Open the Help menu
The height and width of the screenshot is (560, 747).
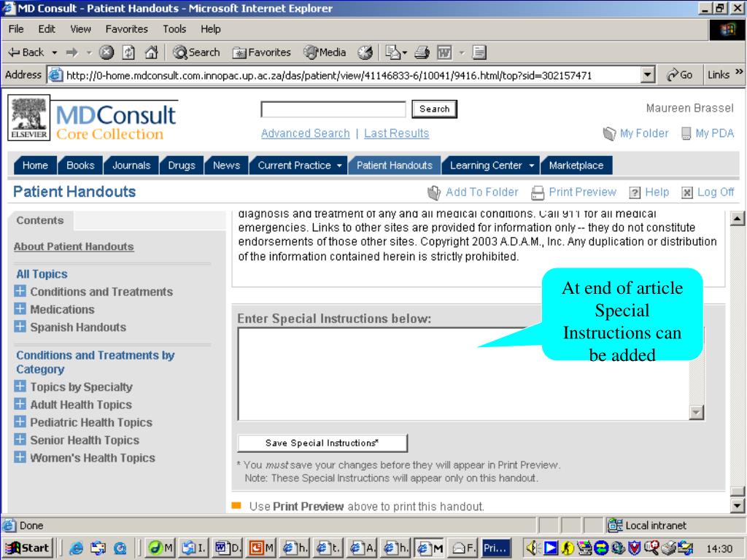pos(211,29)
